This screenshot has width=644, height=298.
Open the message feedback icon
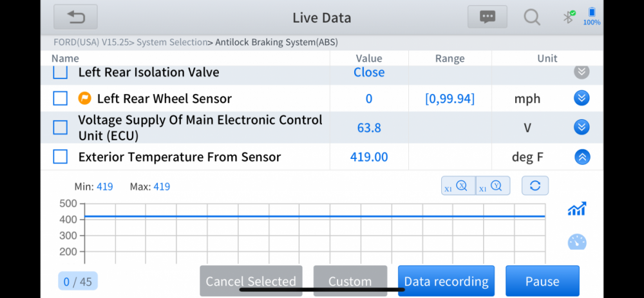(x=487, y=17)
